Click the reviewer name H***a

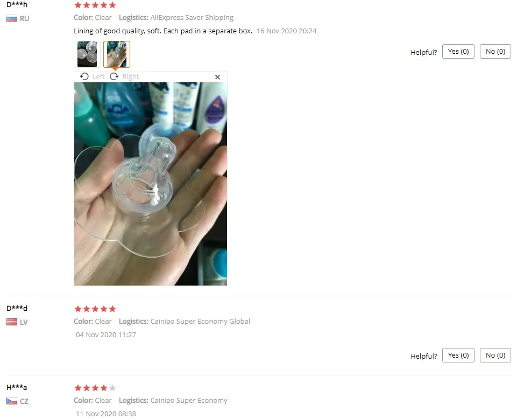click(17, 387)
